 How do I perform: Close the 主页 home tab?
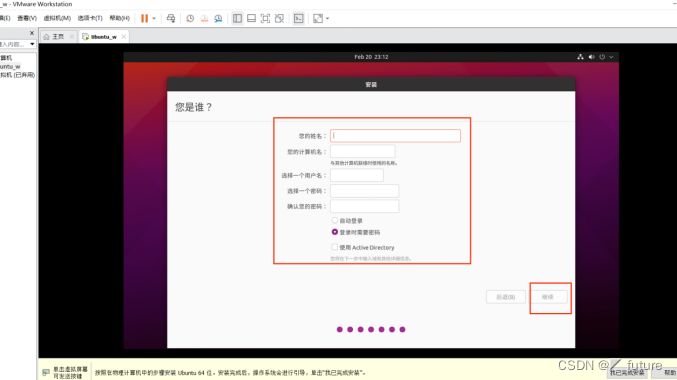coord(72,37)
